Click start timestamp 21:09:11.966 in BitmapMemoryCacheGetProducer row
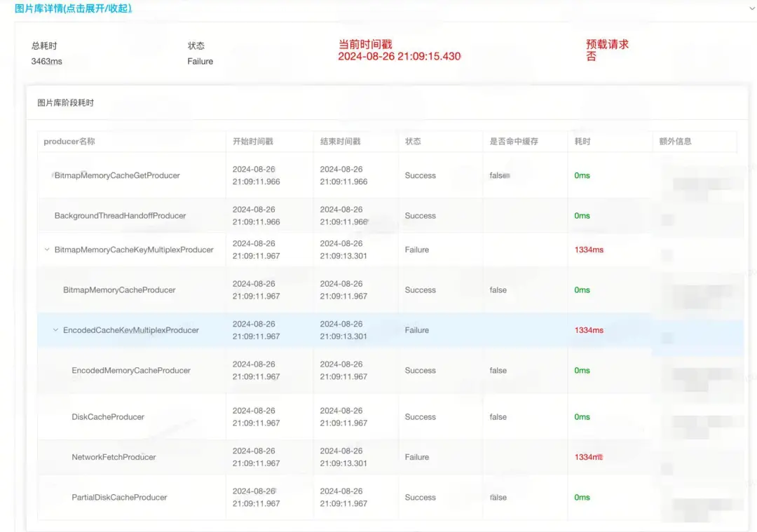 pyautogui.click(x=256, y=182)
